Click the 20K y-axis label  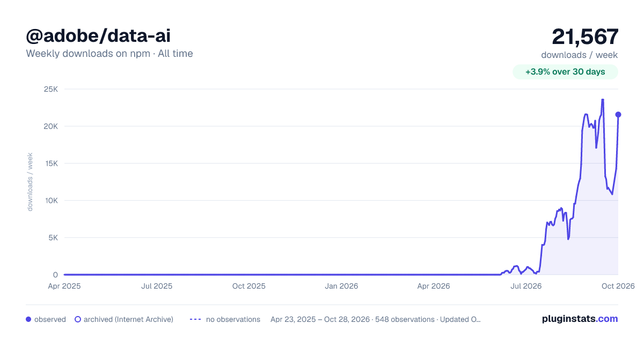coord(50,126)
